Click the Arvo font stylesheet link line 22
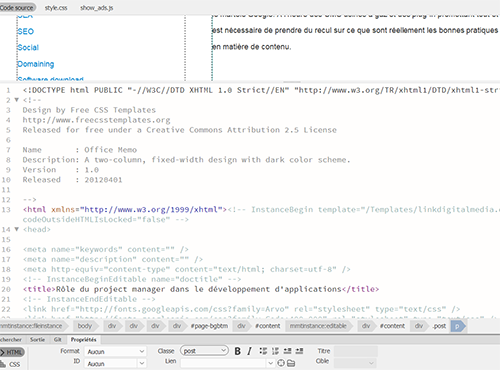 tap(242, 309)
